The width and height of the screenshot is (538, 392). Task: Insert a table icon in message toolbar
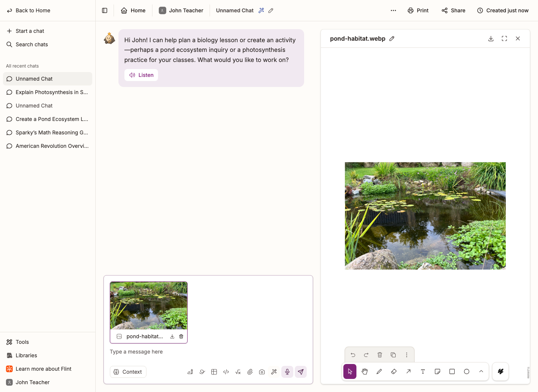click(x=214, y=372)
